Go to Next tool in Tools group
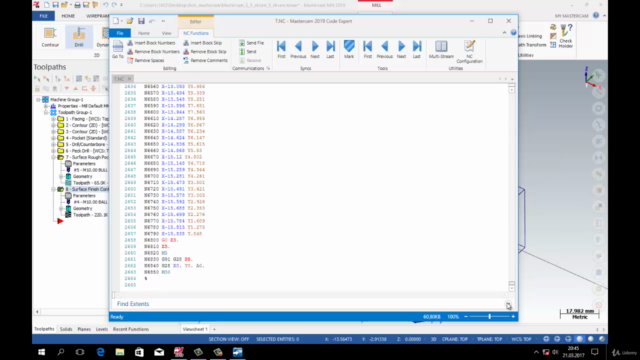Screen dimensions: 640x360 point(402,49)
